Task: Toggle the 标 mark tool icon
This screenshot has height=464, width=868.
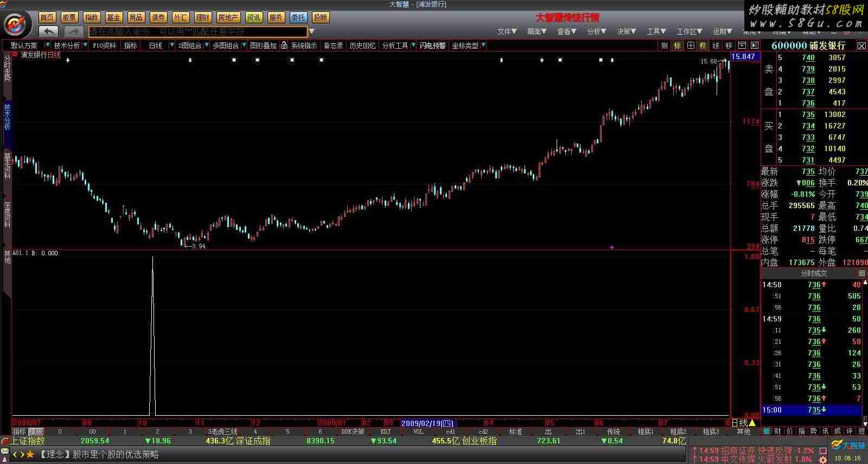Action: pyautogui.click(x=677, y=46)
